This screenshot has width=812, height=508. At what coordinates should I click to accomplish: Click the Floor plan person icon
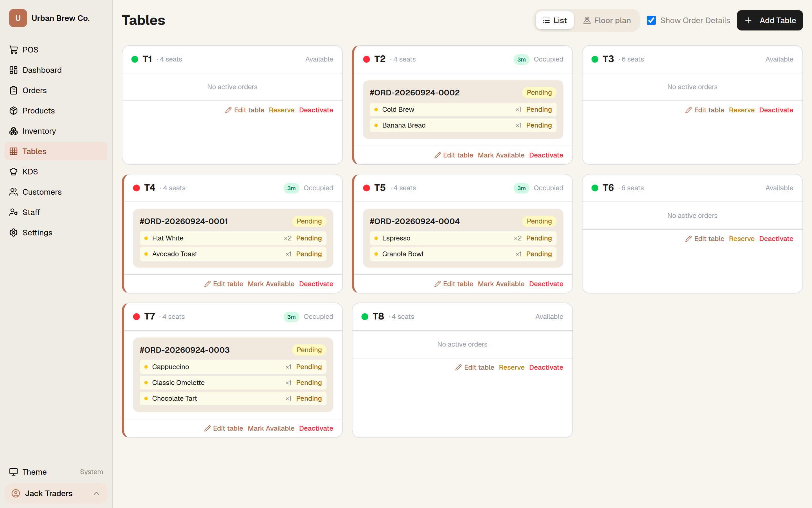coord(587,21)
